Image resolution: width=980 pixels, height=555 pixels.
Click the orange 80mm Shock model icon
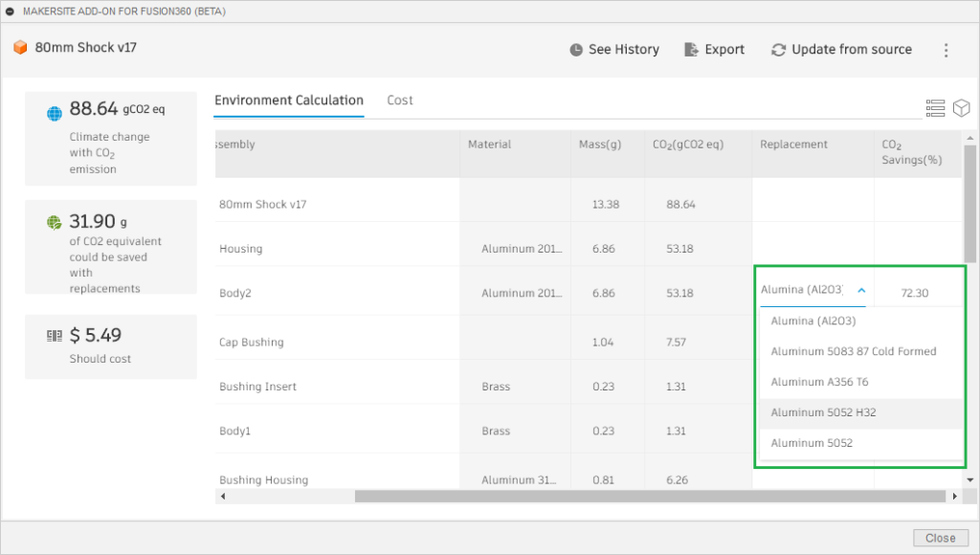coord(20,48)
